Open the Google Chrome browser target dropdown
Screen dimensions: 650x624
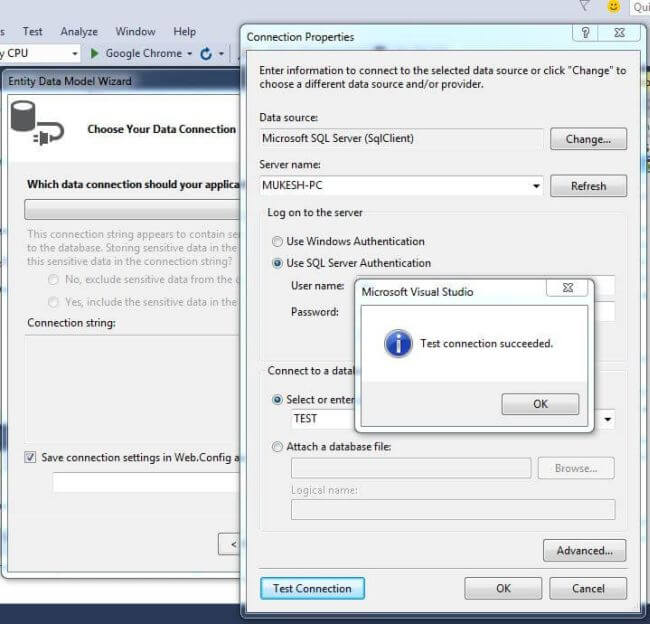pyautogui.click(x=189, y=54)
